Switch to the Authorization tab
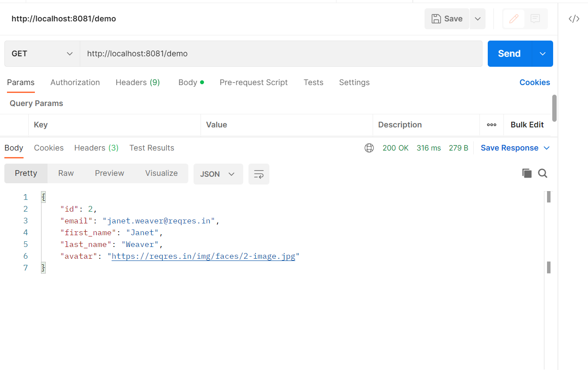The width and height of the screenshot is (588, 370). pos(75,82)
